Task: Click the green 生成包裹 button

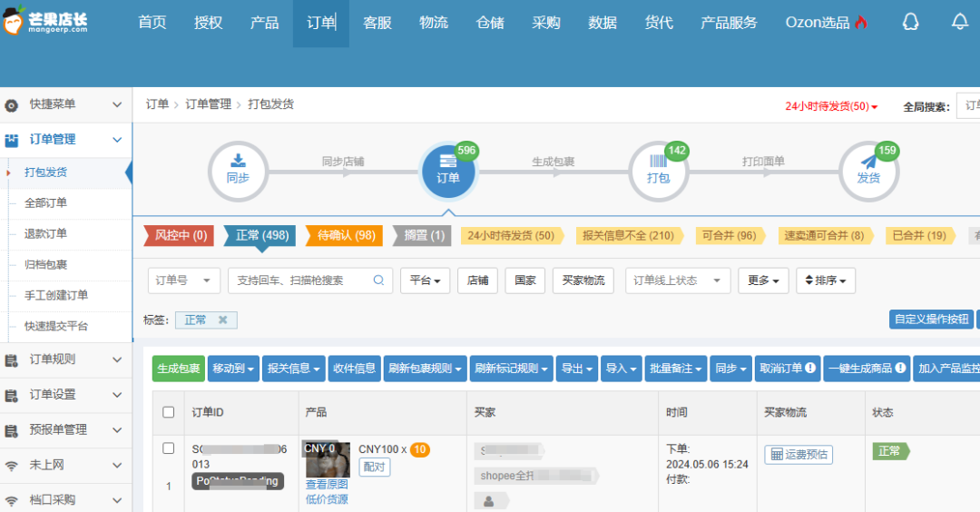Action: coord(179,369)
